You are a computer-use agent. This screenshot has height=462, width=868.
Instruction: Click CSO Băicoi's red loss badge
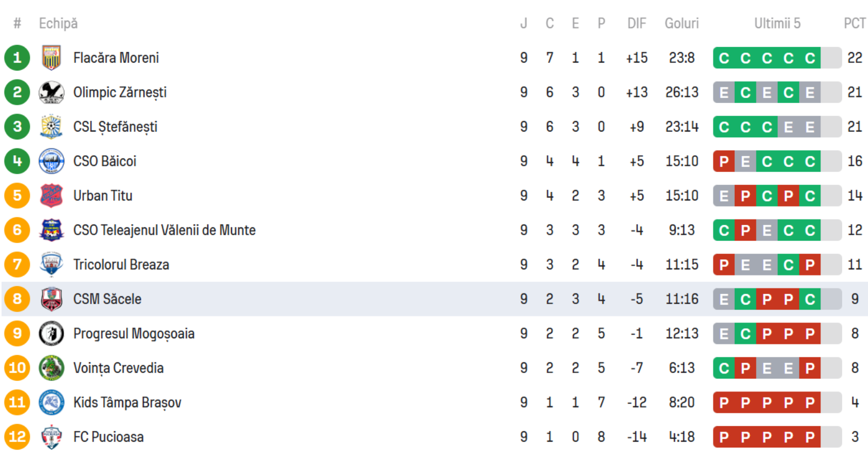(724, 162)
